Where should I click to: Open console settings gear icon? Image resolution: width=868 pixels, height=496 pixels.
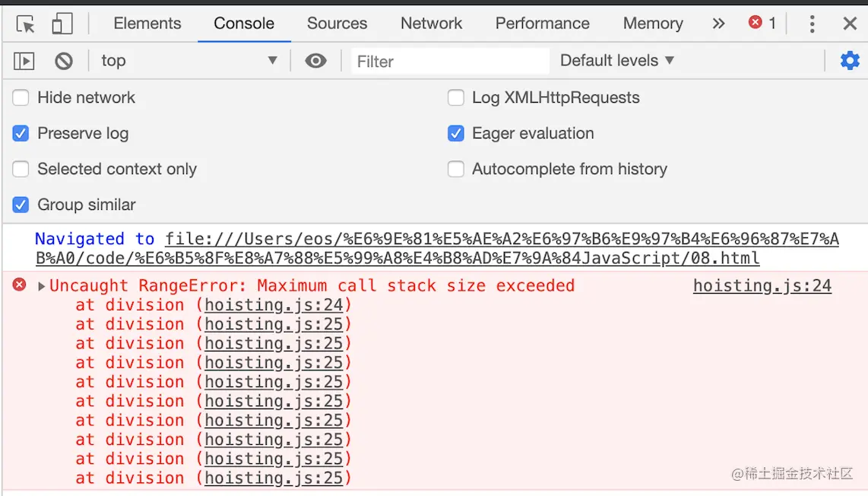coord(850,61)
